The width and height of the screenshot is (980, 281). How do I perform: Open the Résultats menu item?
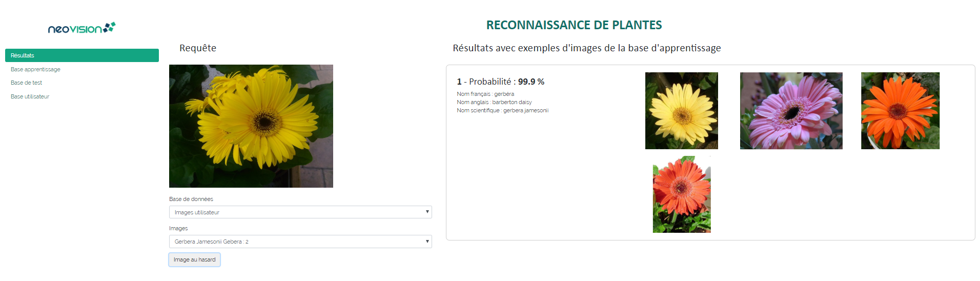point(82,55)
